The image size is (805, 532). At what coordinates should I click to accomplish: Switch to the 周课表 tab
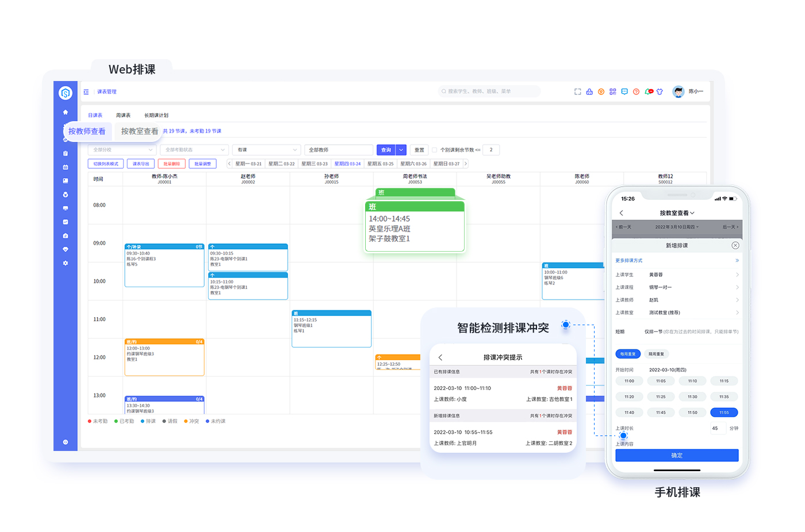click(x=122, y=115)
